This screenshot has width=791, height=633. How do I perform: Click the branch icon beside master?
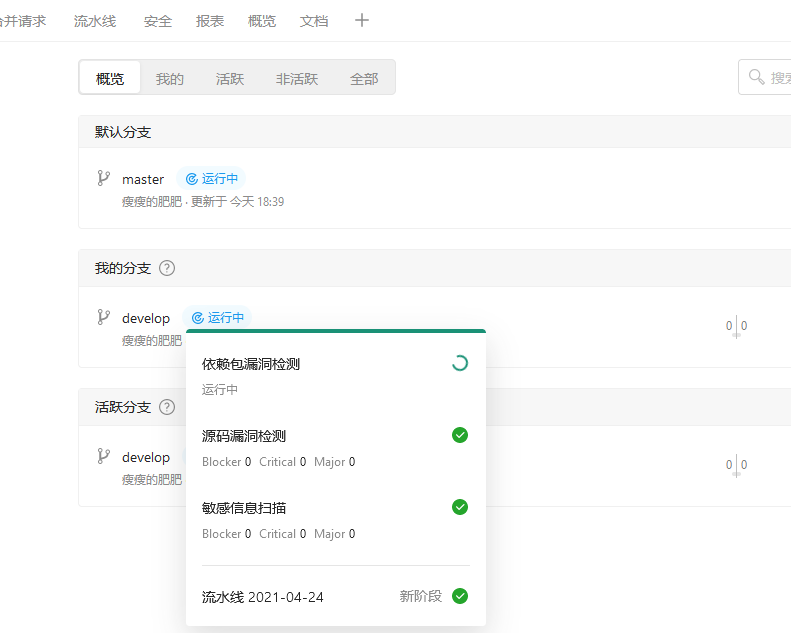click(x=103, y=178)
